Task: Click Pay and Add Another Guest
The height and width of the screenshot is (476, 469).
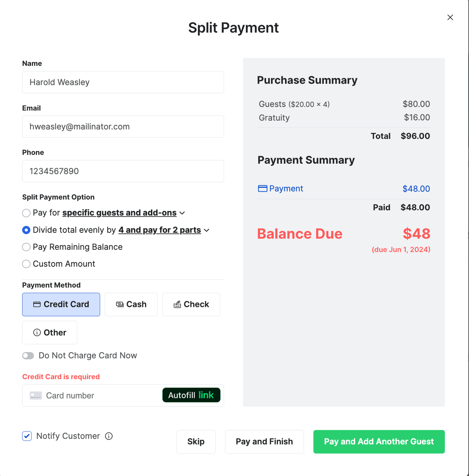Action: click(379, 442)
